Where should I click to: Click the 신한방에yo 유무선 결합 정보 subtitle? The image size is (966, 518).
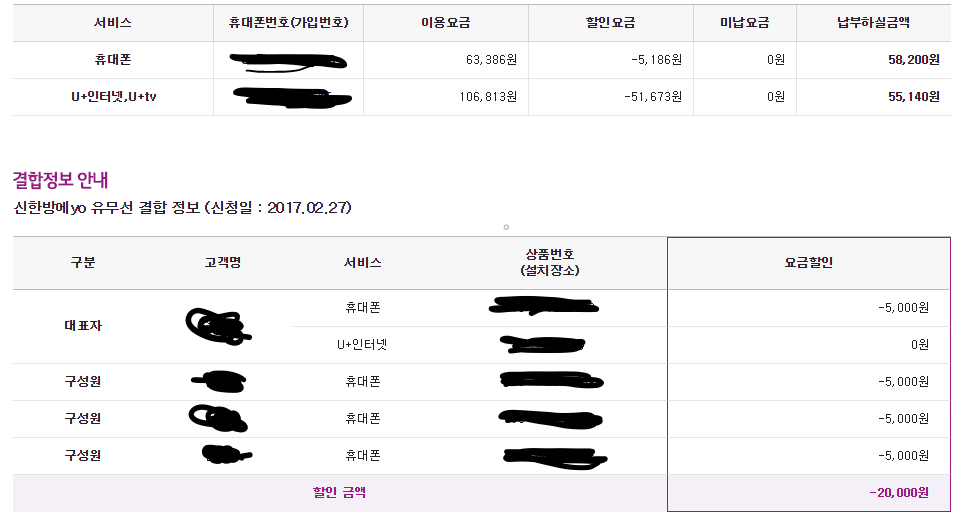coord(182,208)
